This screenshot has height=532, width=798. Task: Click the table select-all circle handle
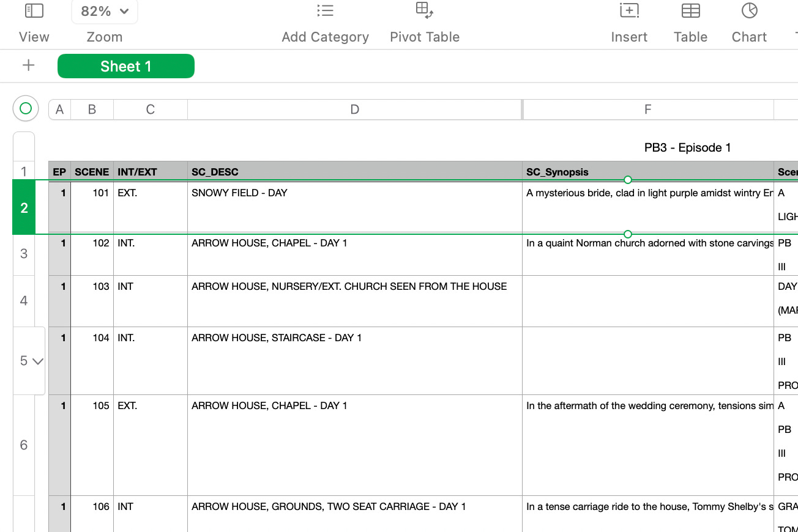pyautogui.click(x=25, y=109)
